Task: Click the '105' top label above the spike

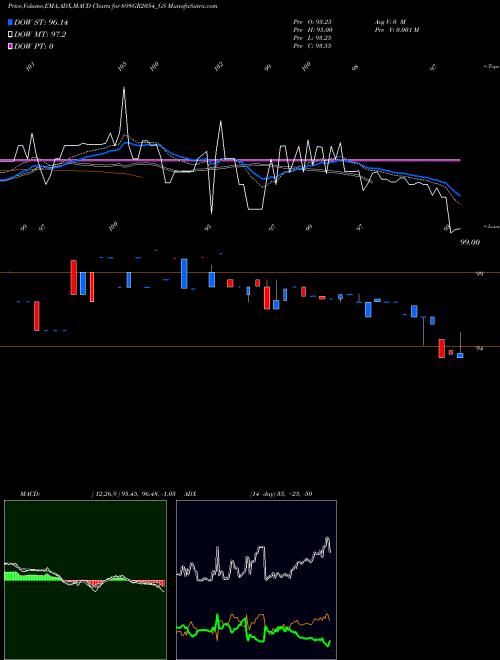Action: click(x=122, y=66)
